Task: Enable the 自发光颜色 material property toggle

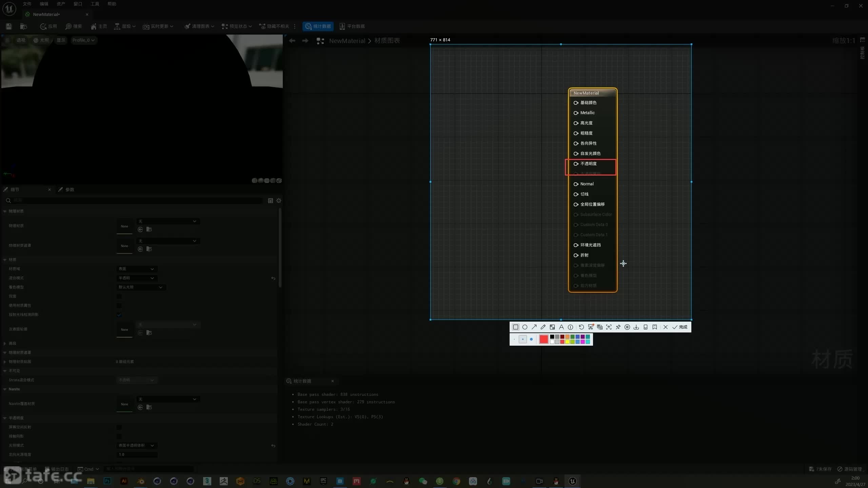Action: [x=575, y=153]
